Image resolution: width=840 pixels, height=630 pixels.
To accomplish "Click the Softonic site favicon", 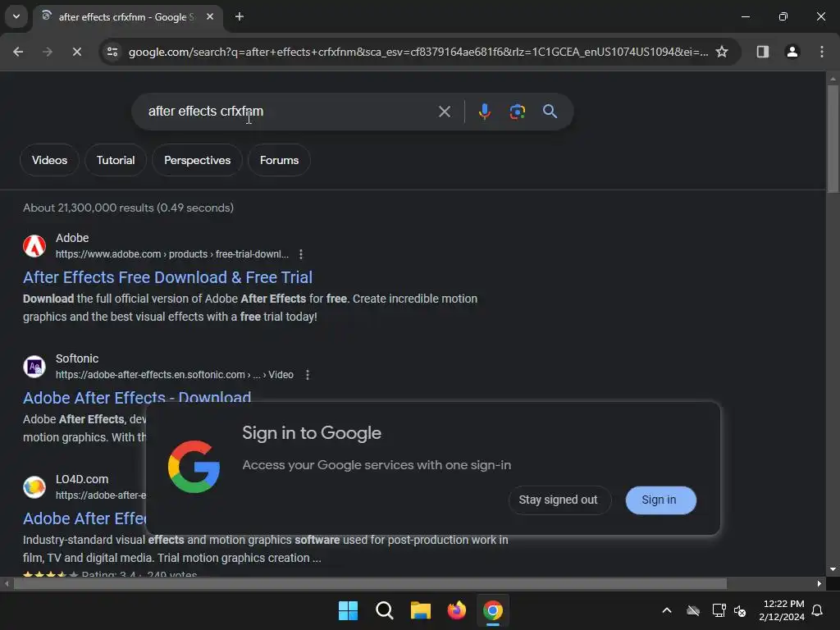I will coord(34,367).
